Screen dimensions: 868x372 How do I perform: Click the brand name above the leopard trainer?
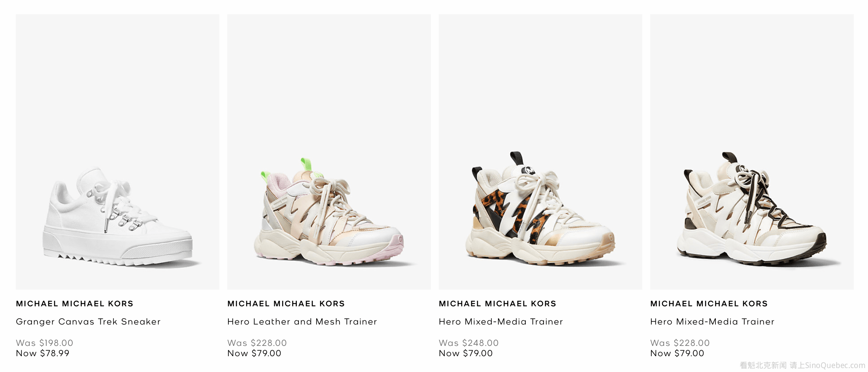tap(498, 304)
